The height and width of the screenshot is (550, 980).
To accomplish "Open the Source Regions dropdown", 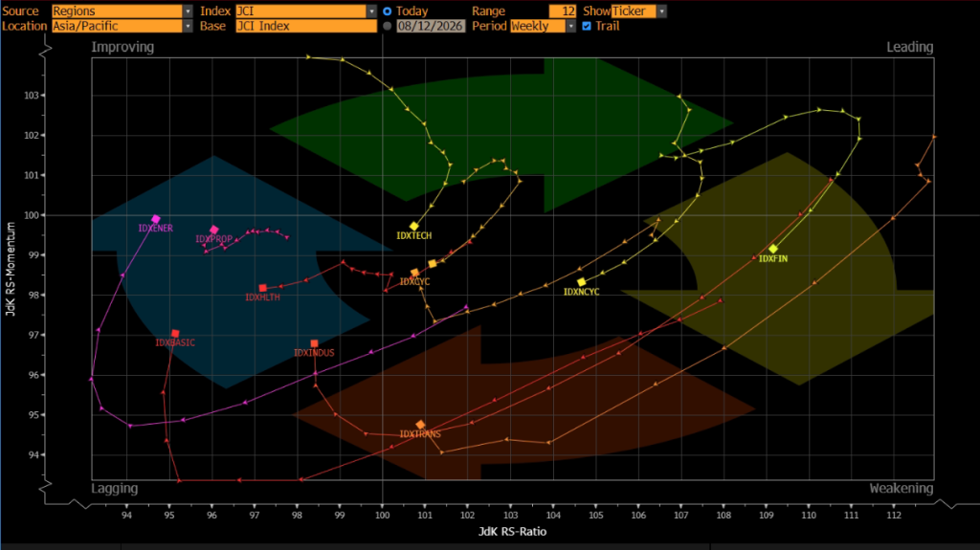I will 122,11.
